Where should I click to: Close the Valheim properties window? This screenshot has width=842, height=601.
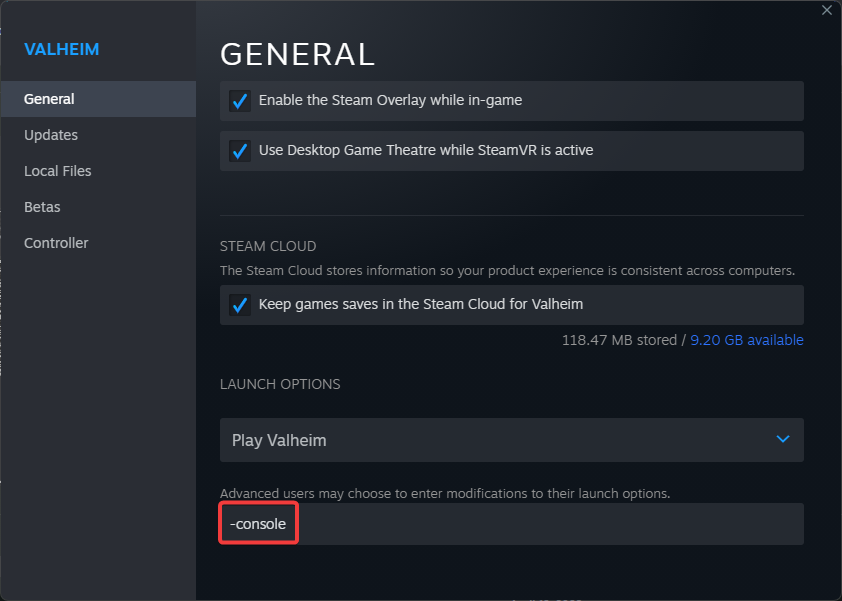coord(827,10)
